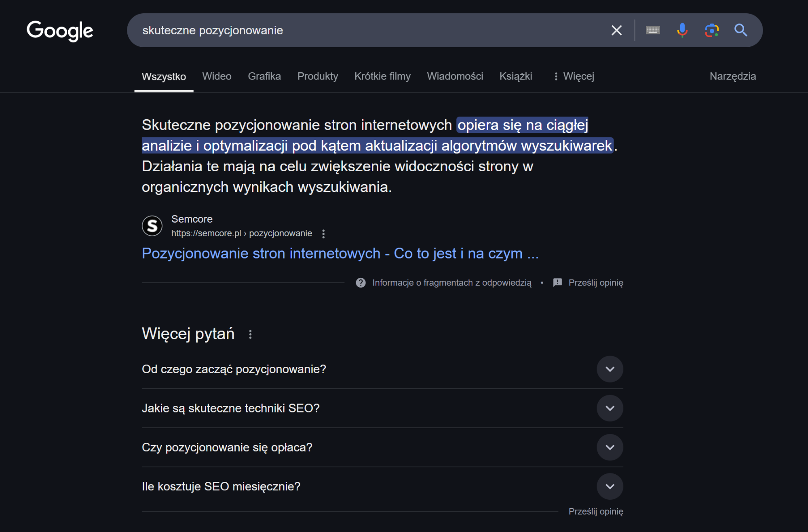
Task: Open the Więcej dropdown menu
Action: tap(574, 76)
